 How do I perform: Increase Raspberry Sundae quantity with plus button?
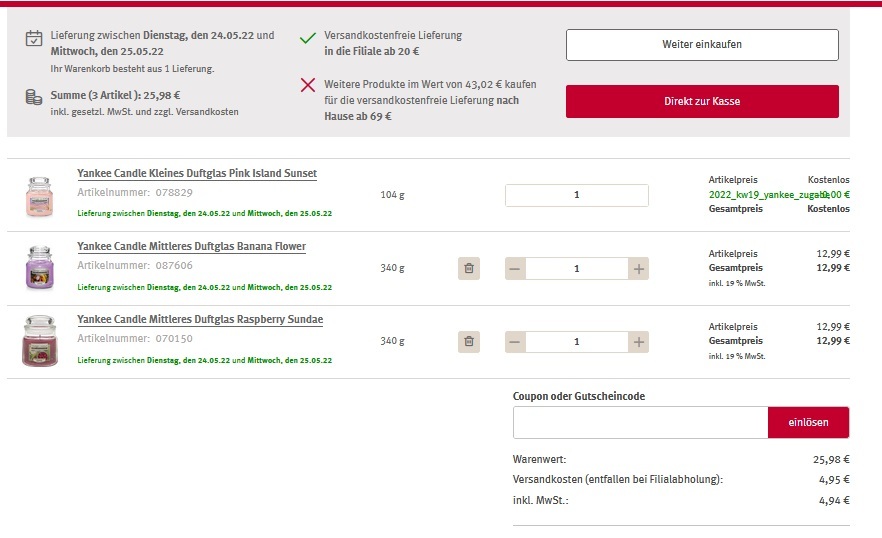[638, 342]
